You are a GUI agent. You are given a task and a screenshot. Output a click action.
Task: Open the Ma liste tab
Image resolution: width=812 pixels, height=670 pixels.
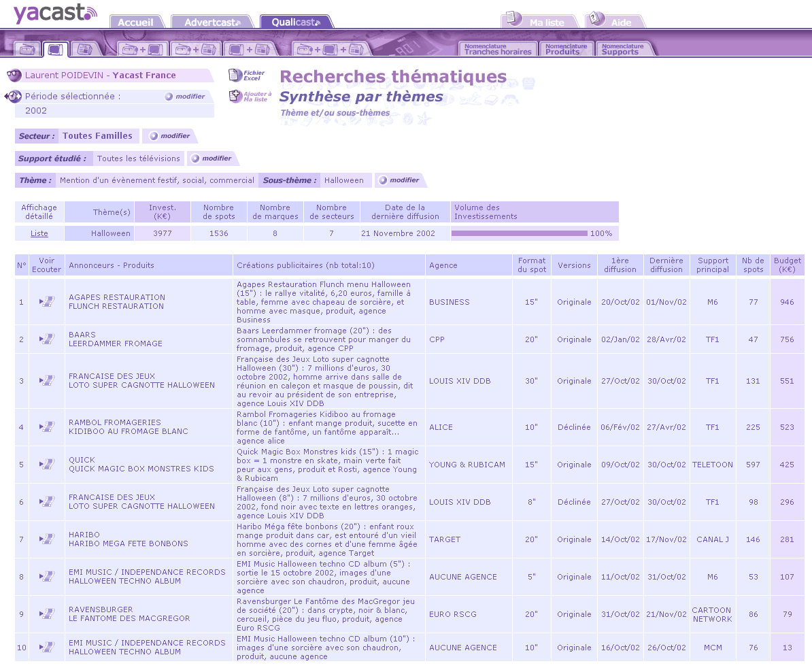coord(547,22)
